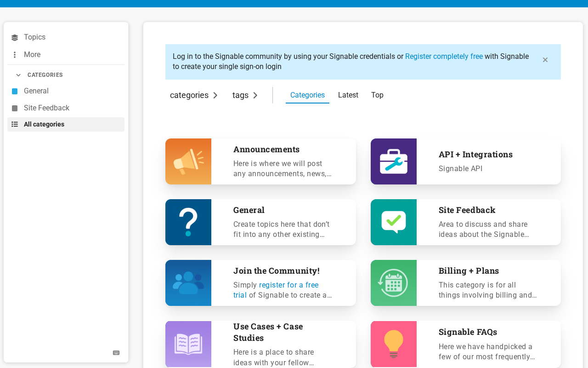The width and height of the screenshot is (588, 368).
Task: Open the Site Feedback sidebar link
Action: [66, 108]
